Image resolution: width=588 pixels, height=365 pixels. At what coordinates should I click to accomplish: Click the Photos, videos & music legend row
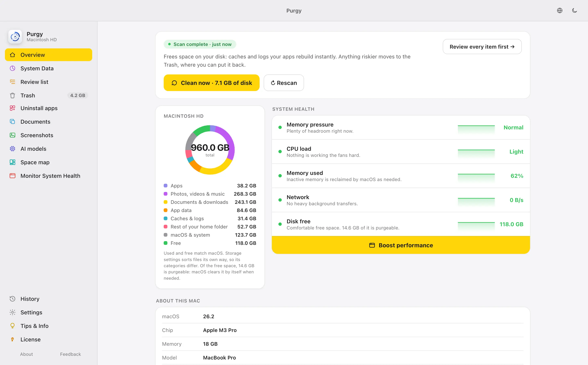coord(210,194)
